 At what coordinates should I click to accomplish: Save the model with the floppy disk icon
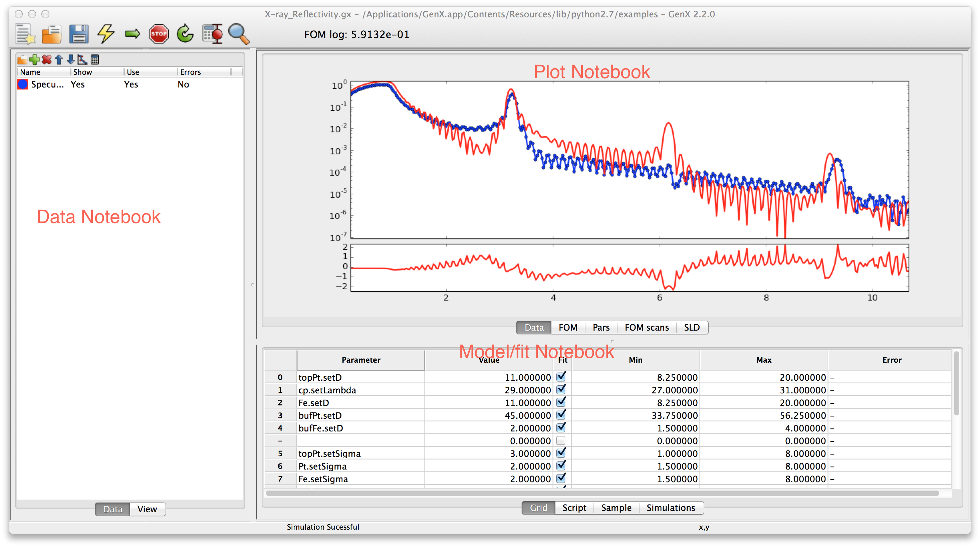79,34
